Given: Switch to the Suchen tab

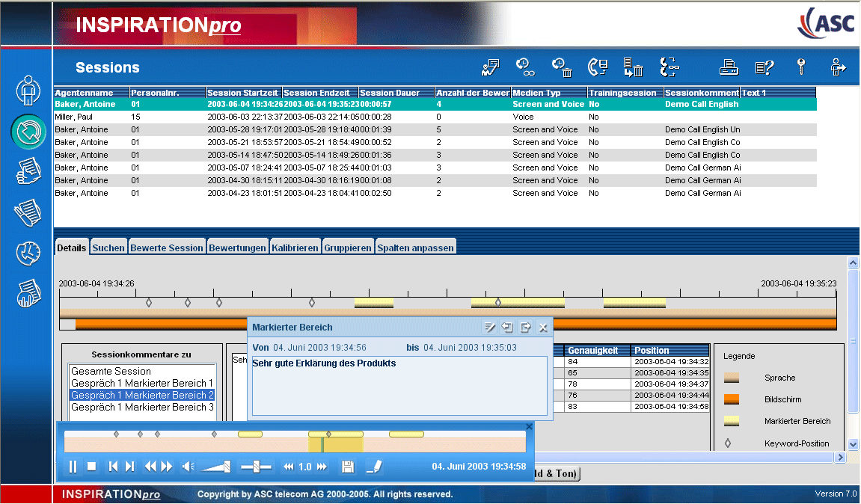Looking at the screenshot, I should pos(108,248).
